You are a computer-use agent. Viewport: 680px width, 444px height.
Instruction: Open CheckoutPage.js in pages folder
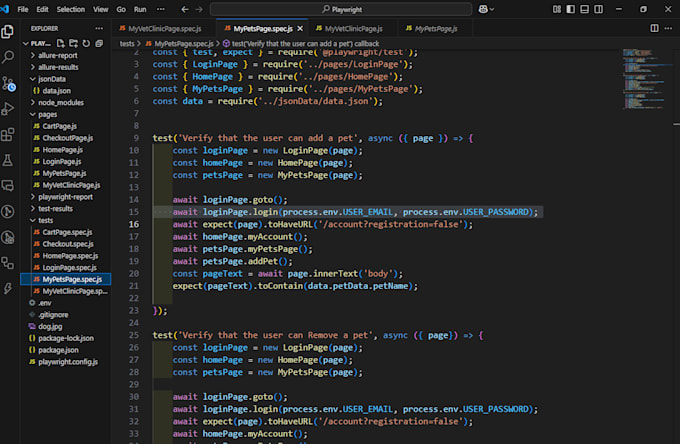tap(68, 138)
